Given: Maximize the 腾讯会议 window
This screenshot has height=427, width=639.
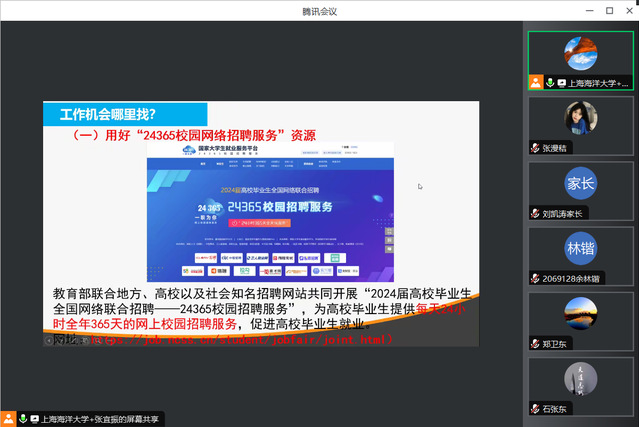Looking at the screenshot, I should click(609, 11).
